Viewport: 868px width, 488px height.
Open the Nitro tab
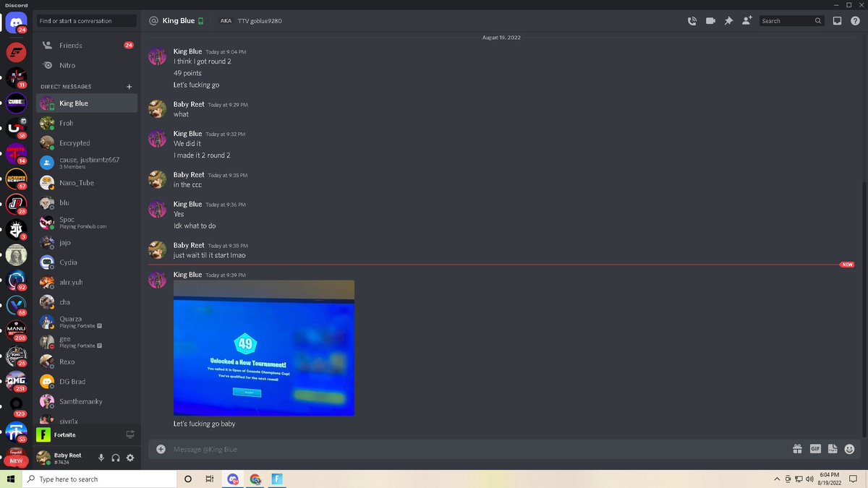87,65
